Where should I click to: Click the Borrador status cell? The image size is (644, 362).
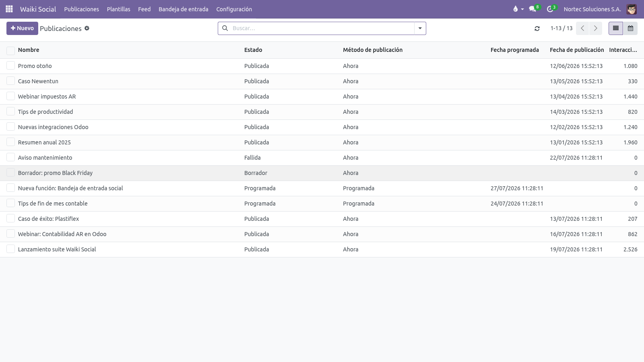click(256, 173)
